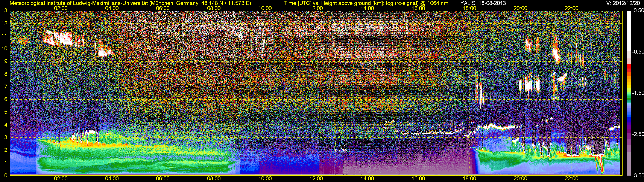
Task: Click the -1.50 color scale value
Action: tap(638, 93)
